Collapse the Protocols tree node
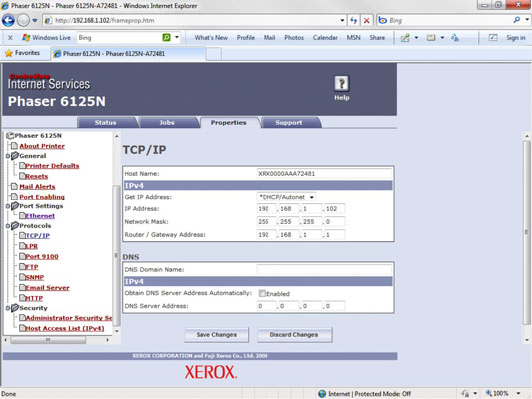This screenshot has height=399, width=532. [7, 226]
